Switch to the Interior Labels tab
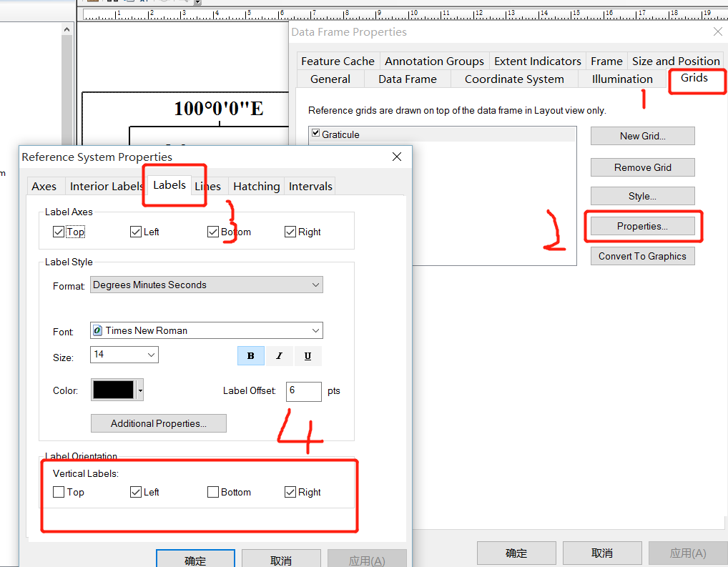 (107, 186)
